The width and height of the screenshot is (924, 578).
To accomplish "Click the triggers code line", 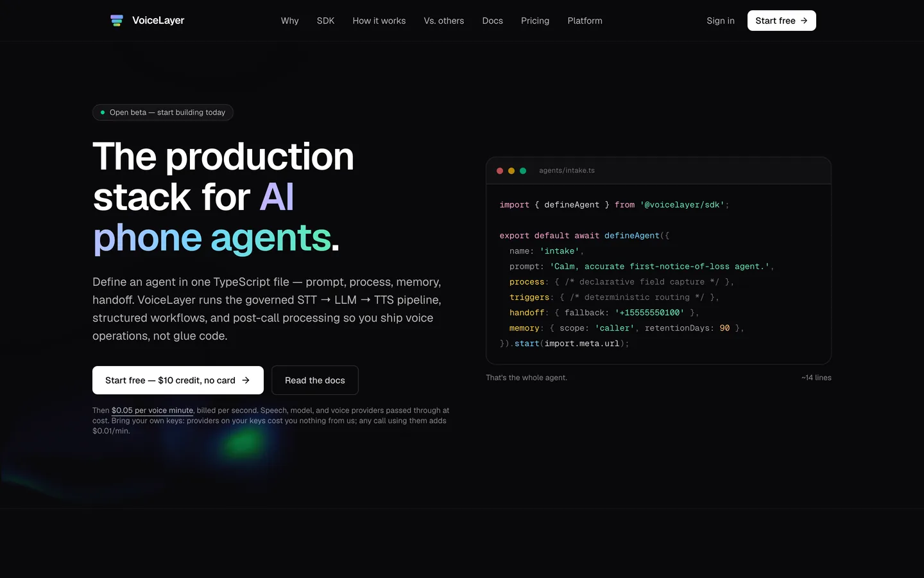I will [x=614, y=297].
